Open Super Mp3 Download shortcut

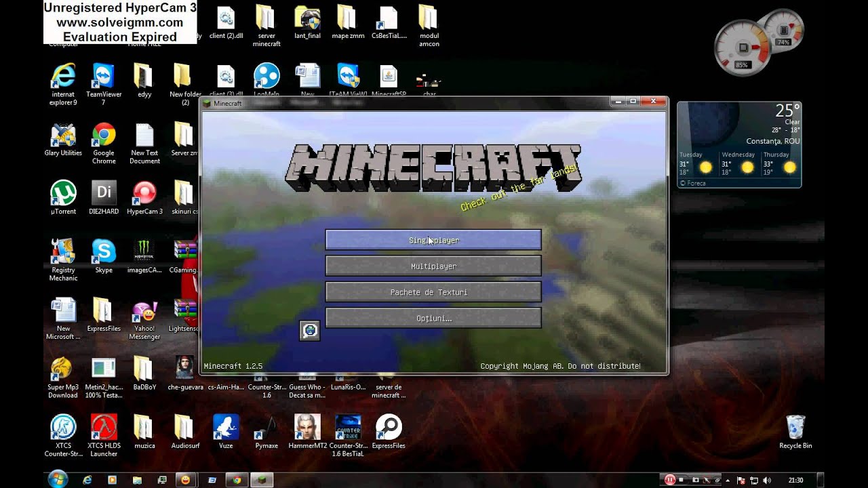click(63, 377)
